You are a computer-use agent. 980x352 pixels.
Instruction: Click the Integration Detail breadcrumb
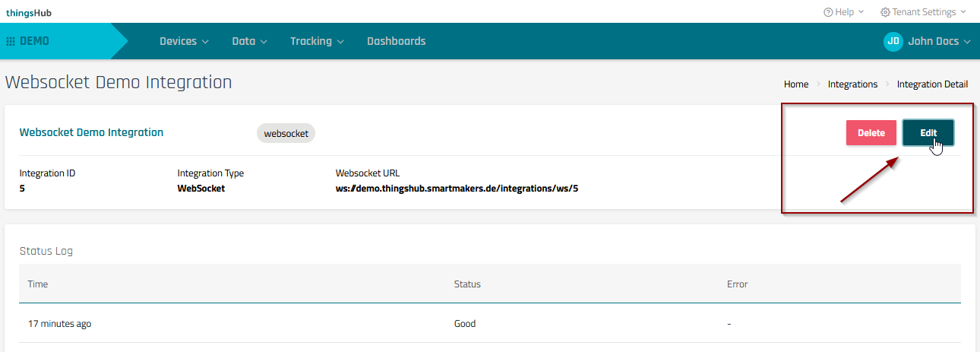(932, 84)
